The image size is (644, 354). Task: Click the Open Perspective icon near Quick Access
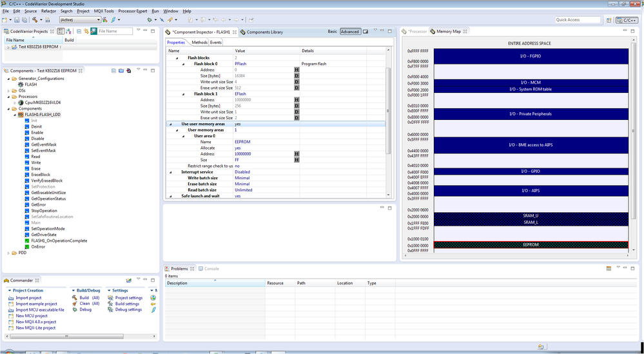coord(609,20)
